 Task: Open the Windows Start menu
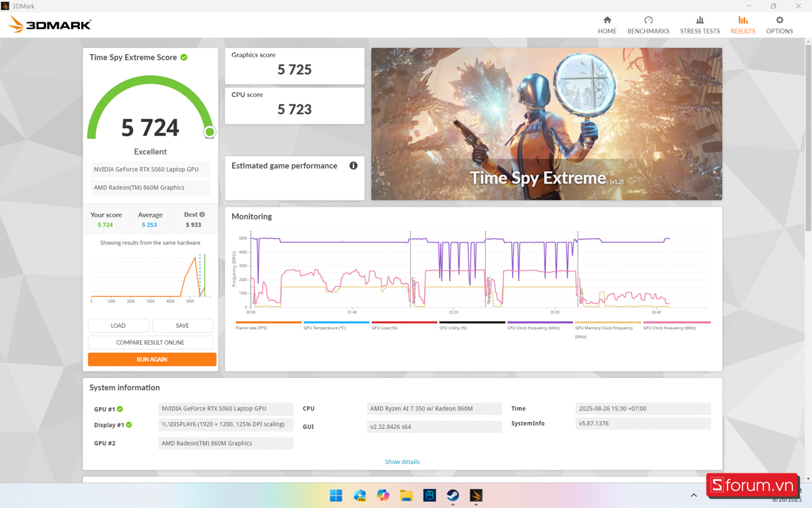(336, 495)
